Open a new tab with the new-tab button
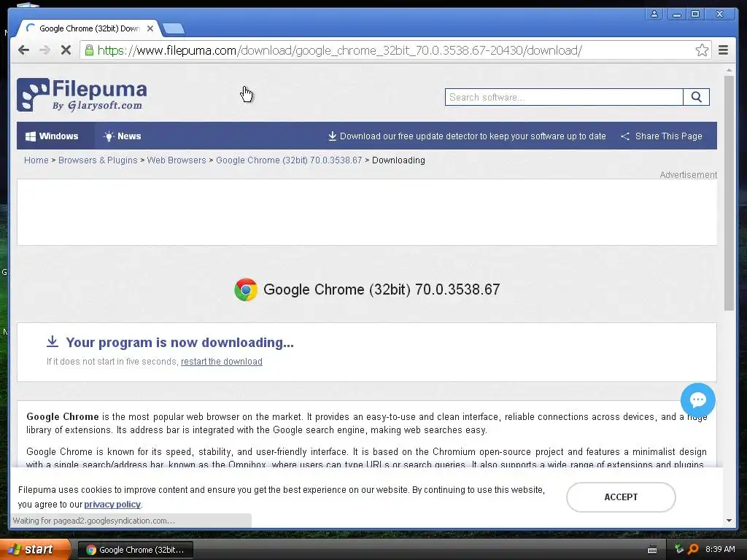This screenshot has width=747, height=560. click(x=174, y=29)
